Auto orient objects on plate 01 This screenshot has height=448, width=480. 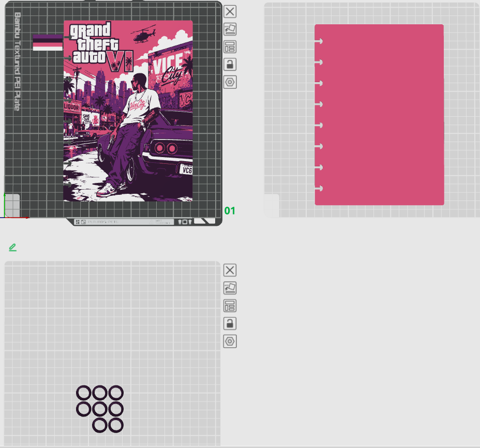tap(230, 29)
